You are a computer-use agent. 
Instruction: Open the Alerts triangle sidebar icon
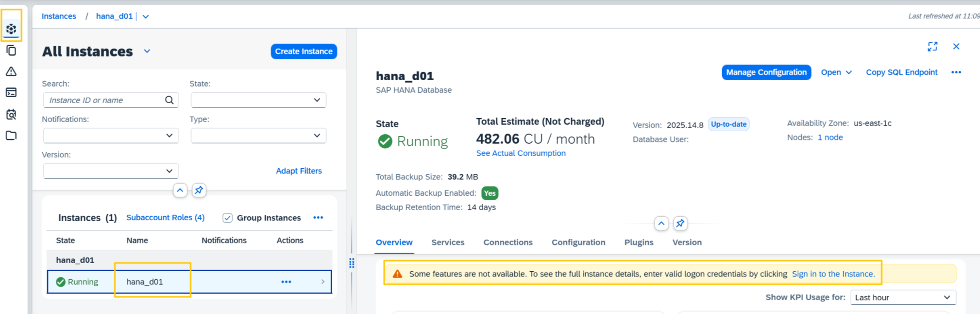pyautogui.click(x=11, y=71)
